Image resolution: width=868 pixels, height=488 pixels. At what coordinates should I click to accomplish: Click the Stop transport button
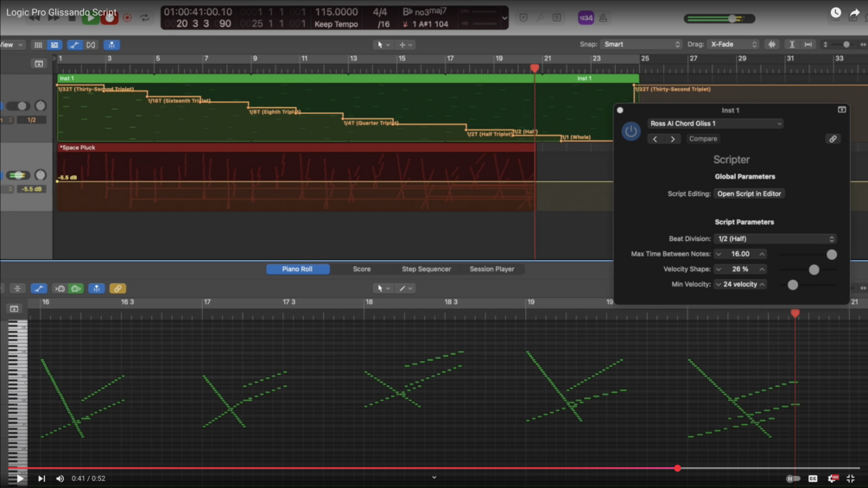72,18
